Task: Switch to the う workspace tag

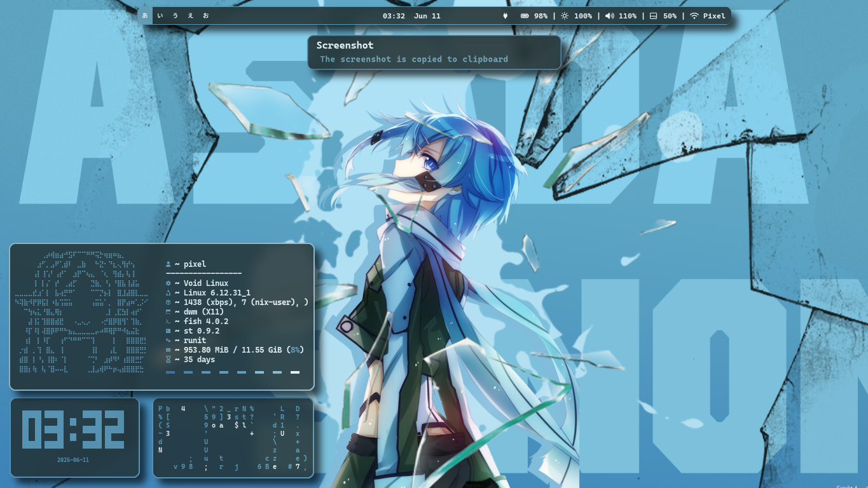Action: tap(175, 16)
